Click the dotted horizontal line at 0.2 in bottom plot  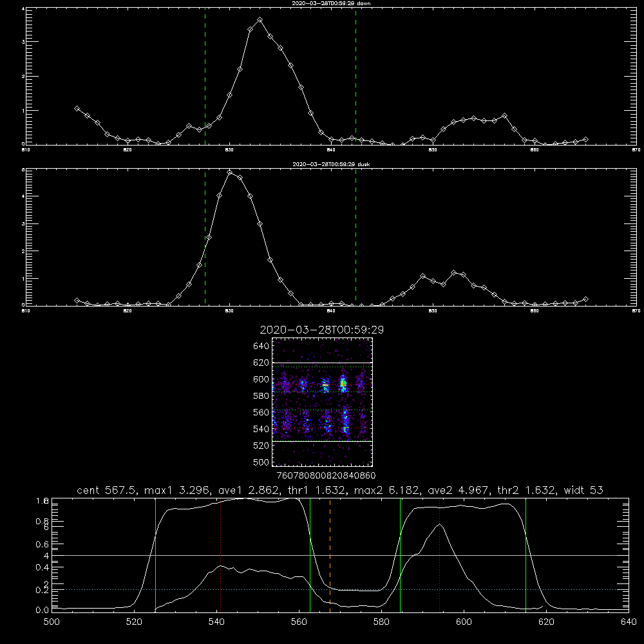coord(340,590)
